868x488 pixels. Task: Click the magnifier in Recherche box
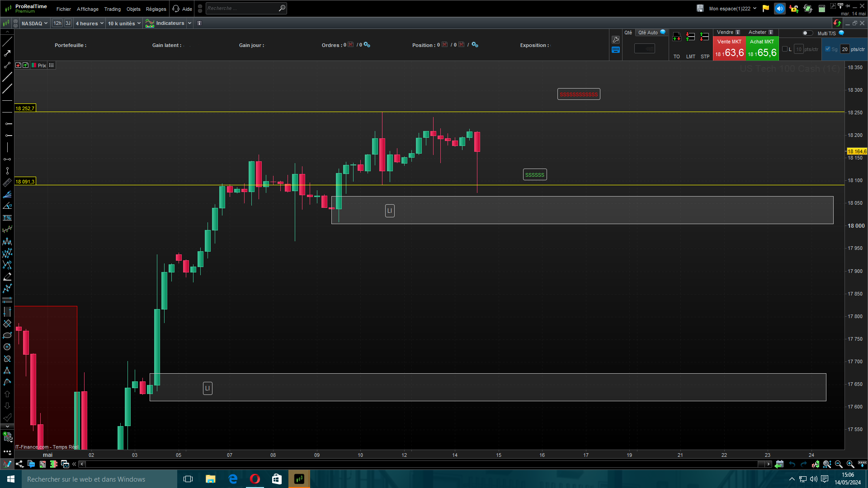pyautogui.click(x=282, y=8)
